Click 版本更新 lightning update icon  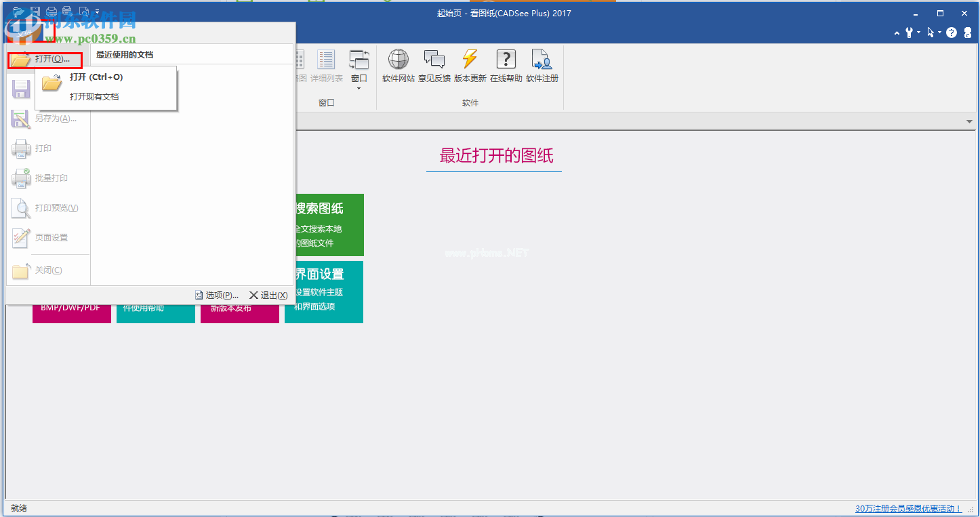click(470, 66)
